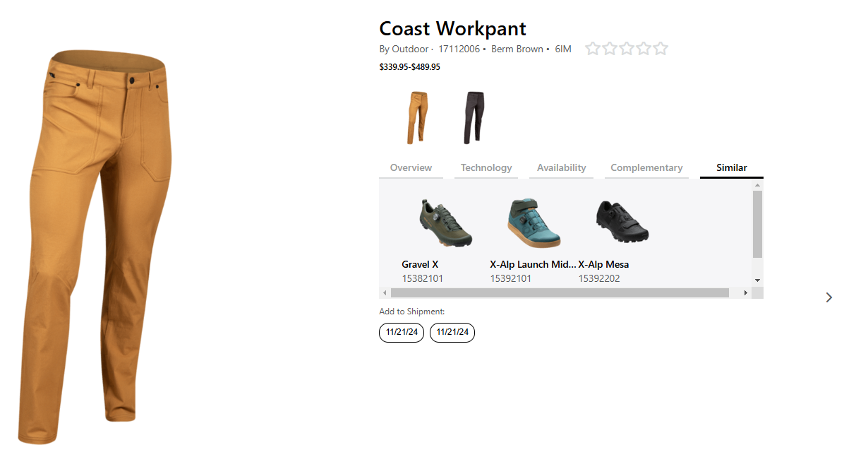Click the vertical scrollbar down arrow
Image resolution: width=868 pixels, height=474 pixels.
coord(758,280)
